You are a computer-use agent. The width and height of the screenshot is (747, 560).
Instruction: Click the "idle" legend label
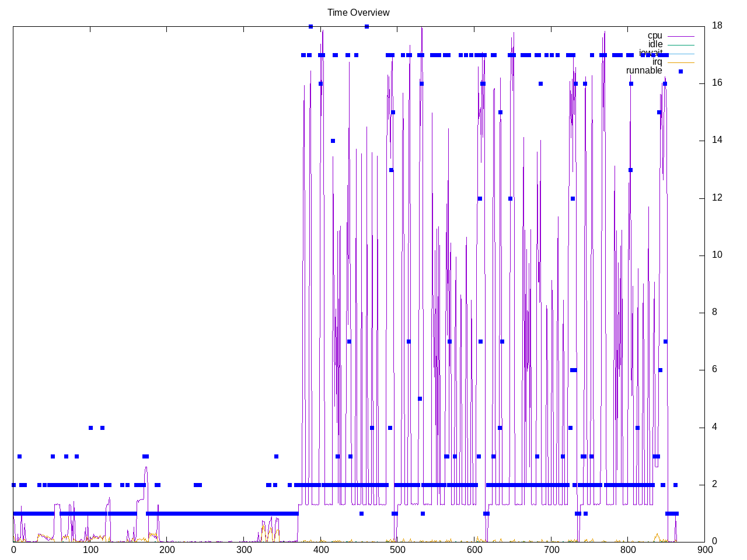coord(655,44)
